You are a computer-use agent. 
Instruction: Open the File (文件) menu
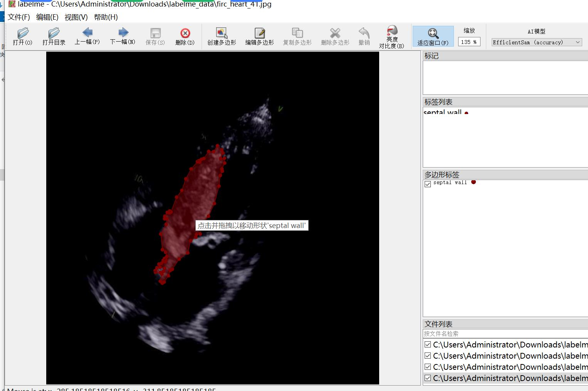[19, 17]
